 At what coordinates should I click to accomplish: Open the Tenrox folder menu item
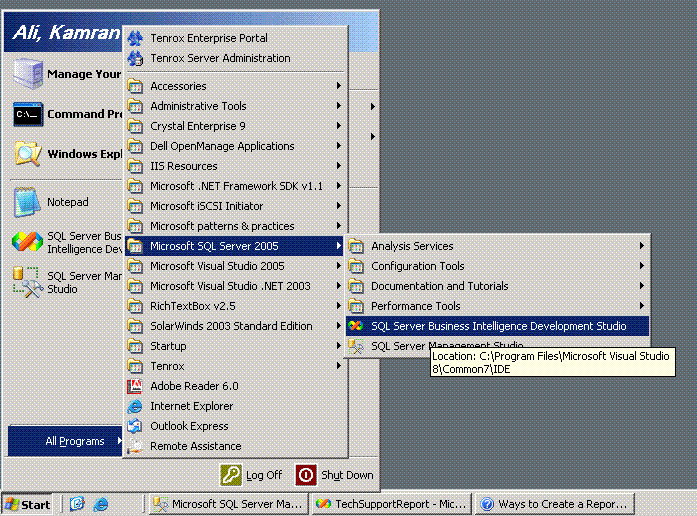click(235, 366)
